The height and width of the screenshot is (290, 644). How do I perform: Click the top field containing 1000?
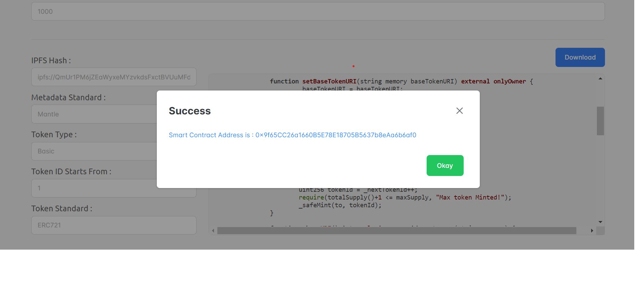(318, 11)
